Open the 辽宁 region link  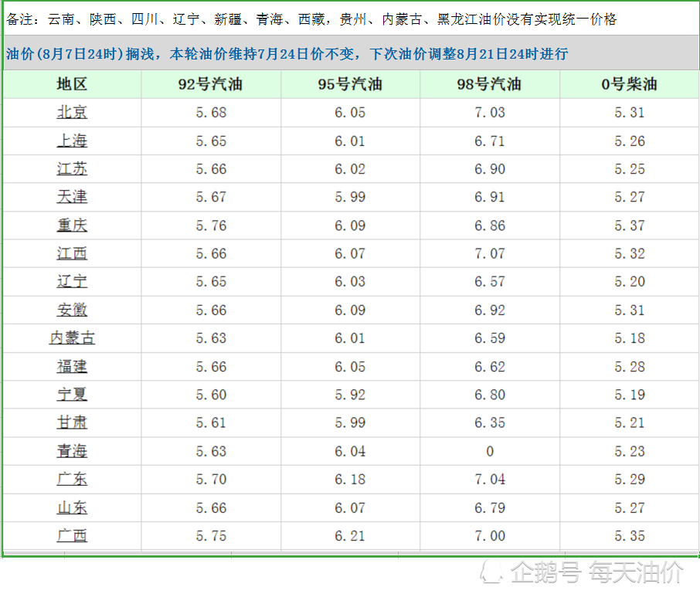[72, 282]
